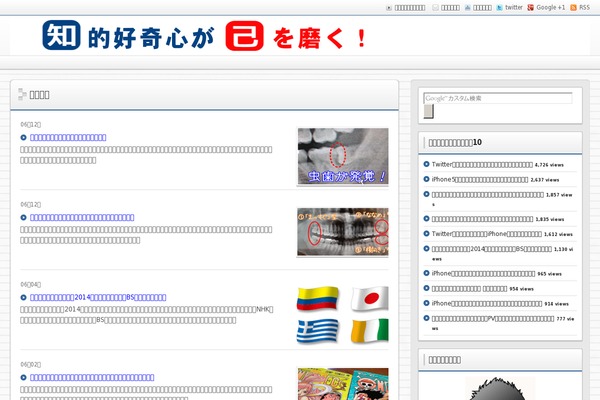
Task: Open the first 06/12 article title link
Action: coord(68,137)
